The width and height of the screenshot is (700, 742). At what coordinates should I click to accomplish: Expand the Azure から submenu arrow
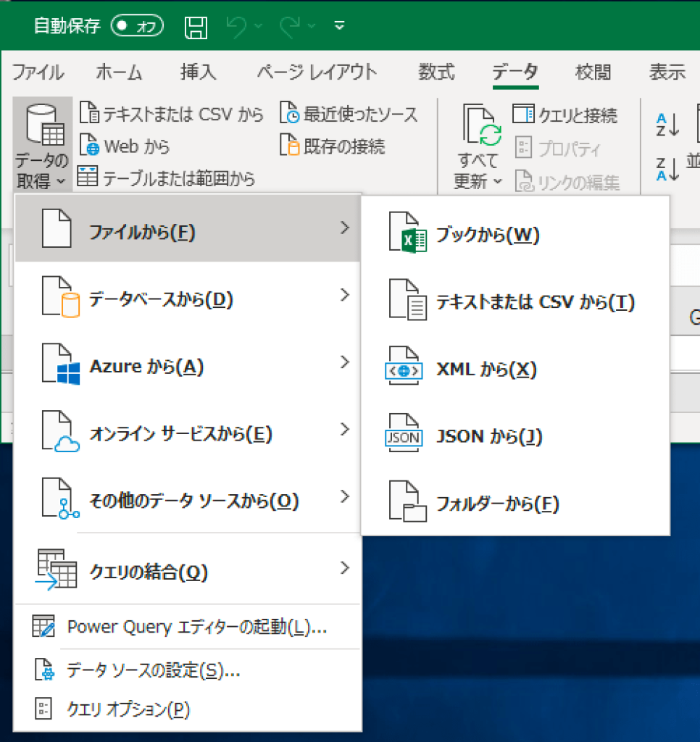pos(344,362)
